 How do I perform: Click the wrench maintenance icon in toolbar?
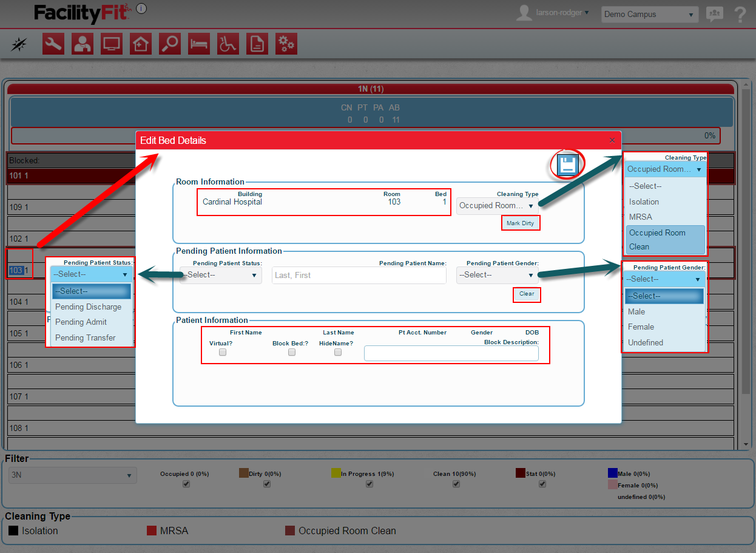tap(53, 44)
